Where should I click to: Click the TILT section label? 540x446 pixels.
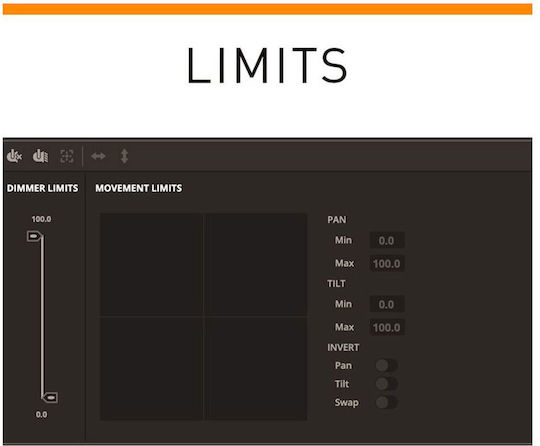336,283
